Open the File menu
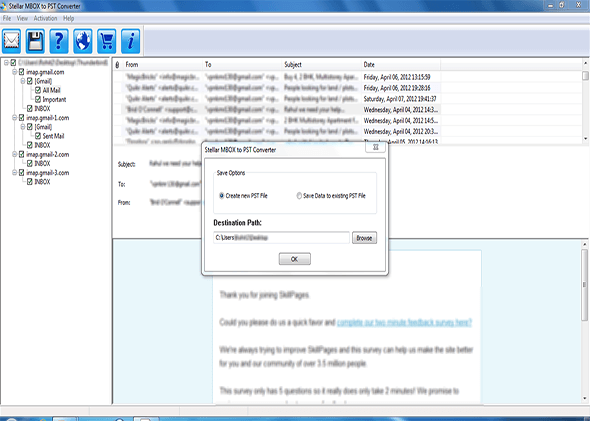590x421 pixels. (7, 18)
